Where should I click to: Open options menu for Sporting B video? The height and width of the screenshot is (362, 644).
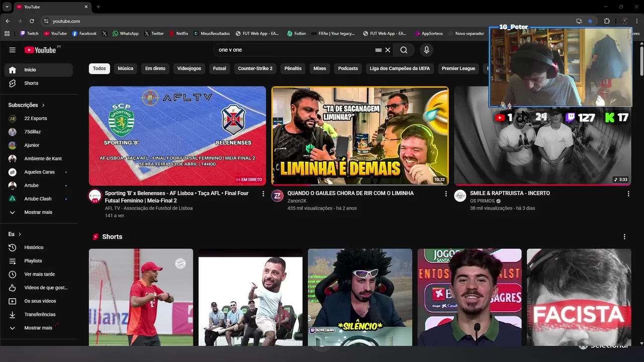click(263, 194)
